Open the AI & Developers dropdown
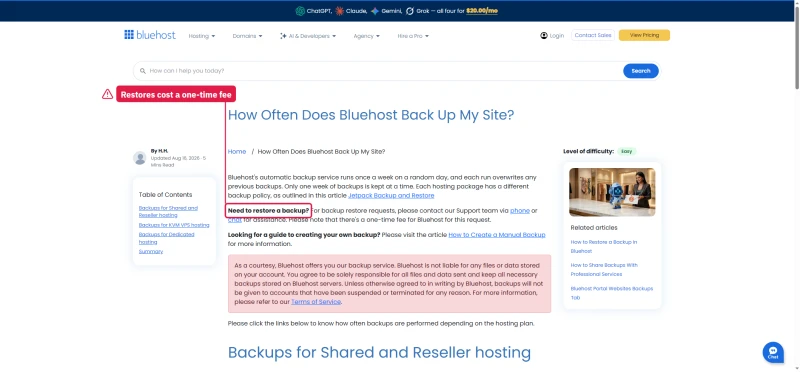 click(308, 36)
